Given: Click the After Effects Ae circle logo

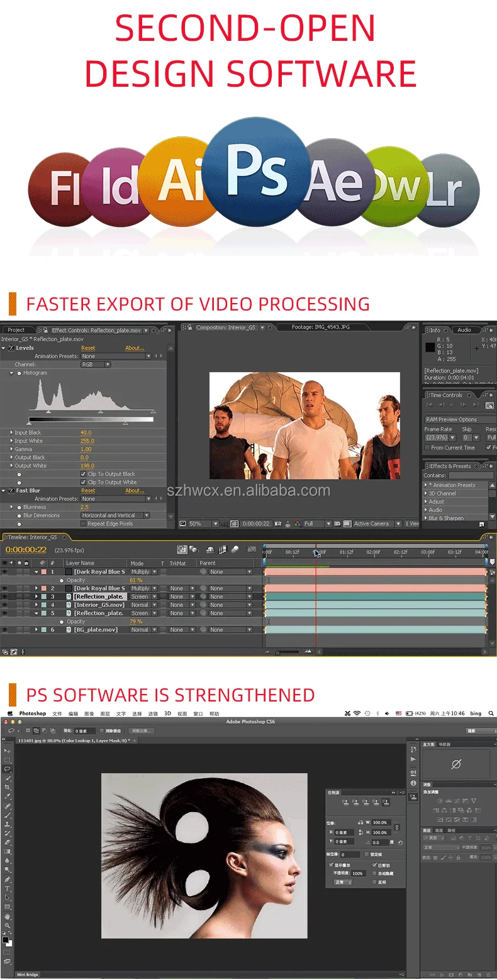Looking at the screenshot, I should pos(333,181).
